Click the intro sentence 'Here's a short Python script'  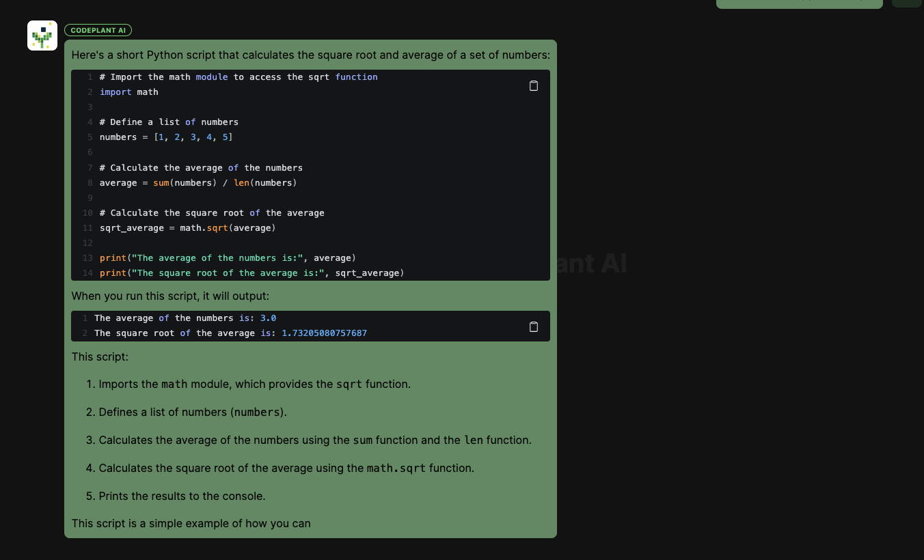tap(310, 55)
